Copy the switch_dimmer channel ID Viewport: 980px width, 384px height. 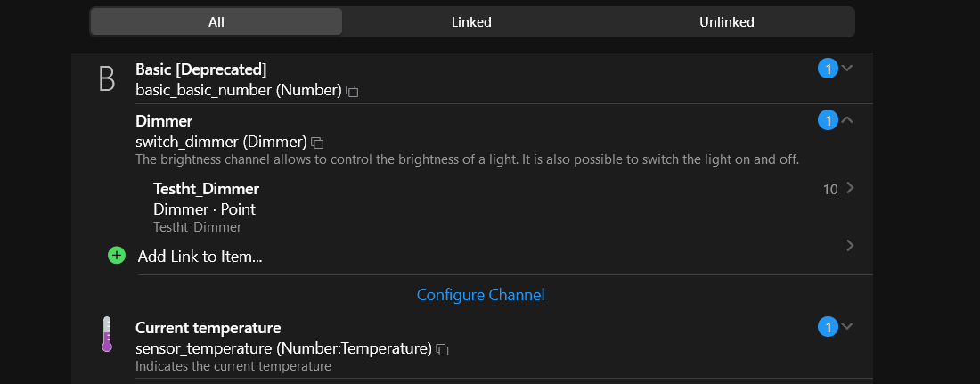318,143
